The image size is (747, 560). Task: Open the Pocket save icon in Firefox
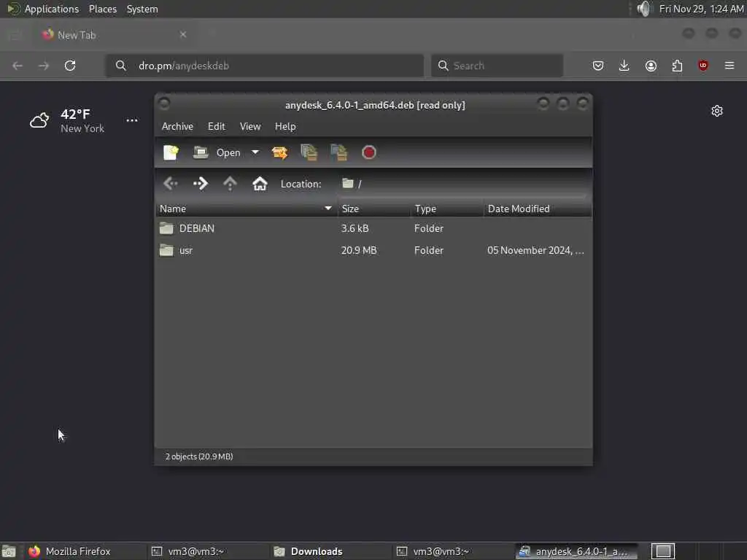point(598,66)
